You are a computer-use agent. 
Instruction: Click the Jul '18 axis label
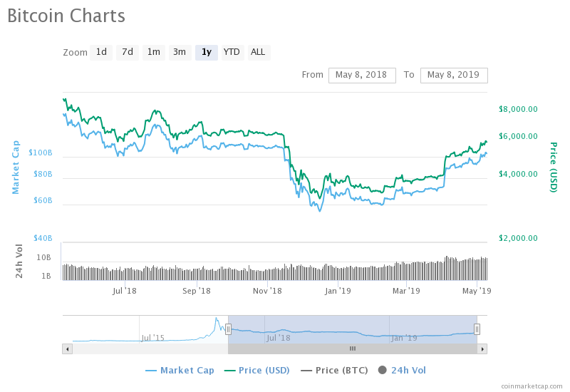[125, 291]
